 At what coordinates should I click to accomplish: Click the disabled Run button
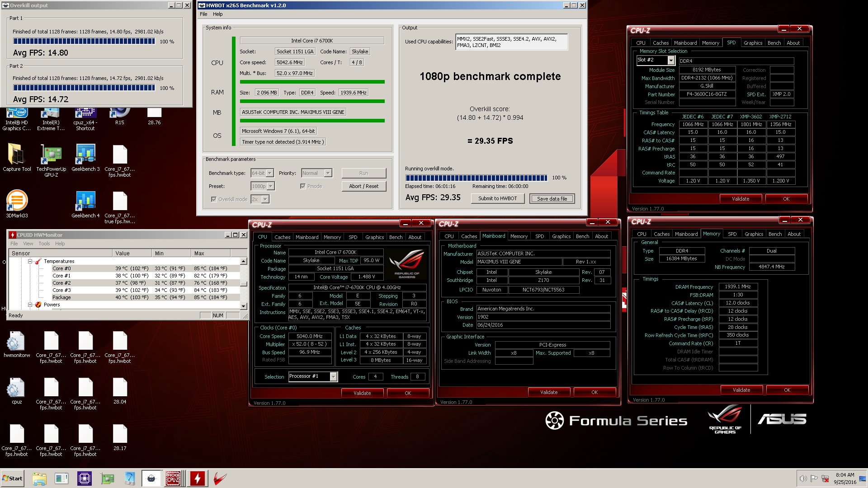click(363, 173)
